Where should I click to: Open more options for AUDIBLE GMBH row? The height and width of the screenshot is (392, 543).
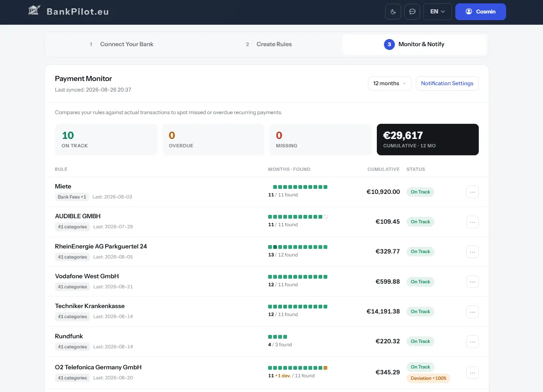(473, 222)
